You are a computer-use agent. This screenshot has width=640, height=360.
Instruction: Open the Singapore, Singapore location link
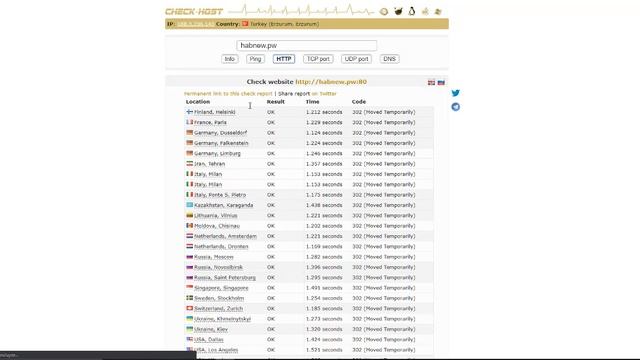pyautogui.click(x=221, y=288)
